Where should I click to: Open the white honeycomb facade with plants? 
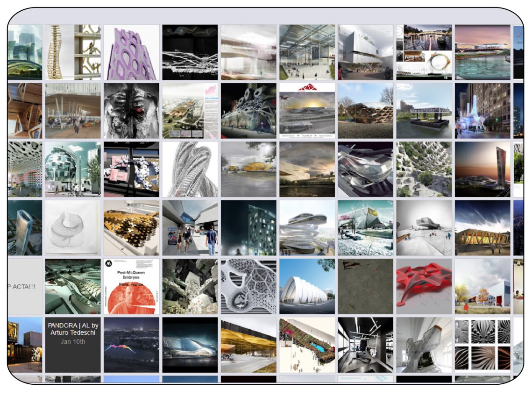point(424,169)
